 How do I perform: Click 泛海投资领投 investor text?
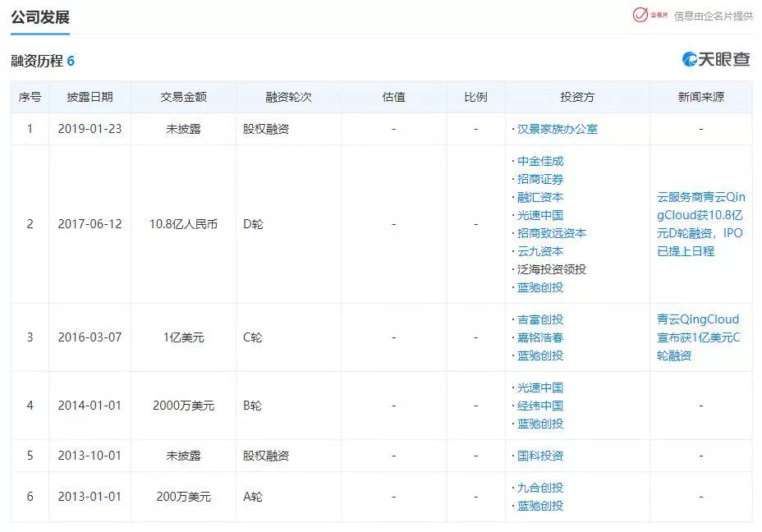(552, 269)
